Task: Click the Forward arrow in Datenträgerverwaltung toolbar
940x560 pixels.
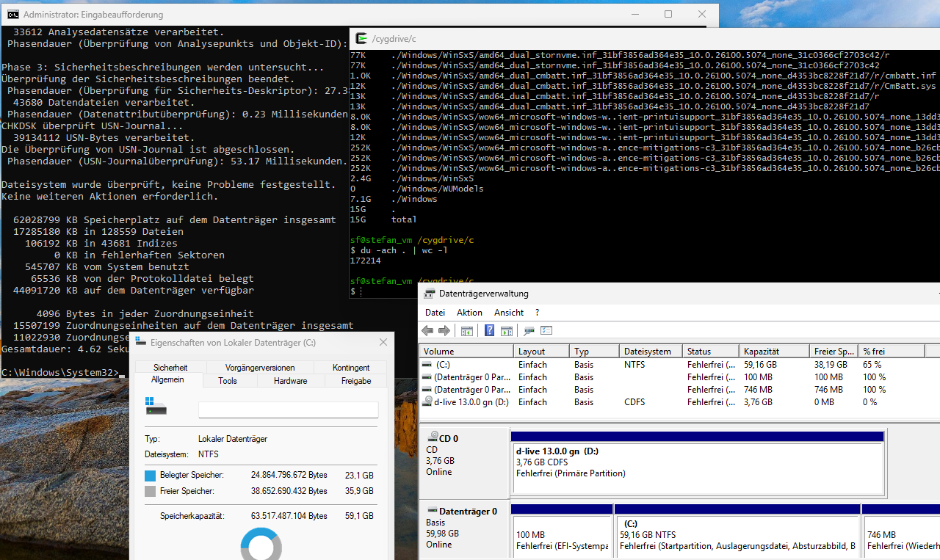Action: tap(444, 331)
